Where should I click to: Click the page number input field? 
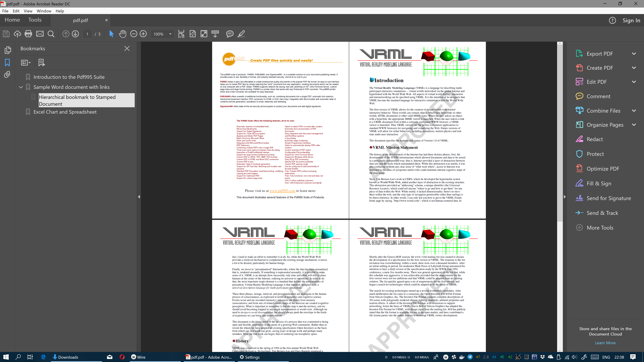point(87,34)
